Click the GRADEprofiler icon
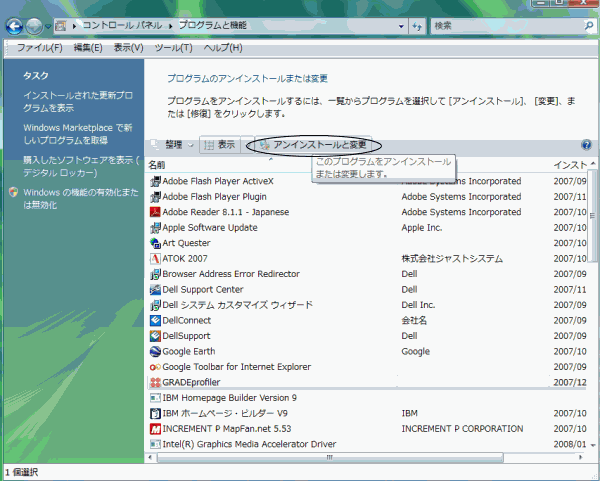 click(x=155, y=382)
